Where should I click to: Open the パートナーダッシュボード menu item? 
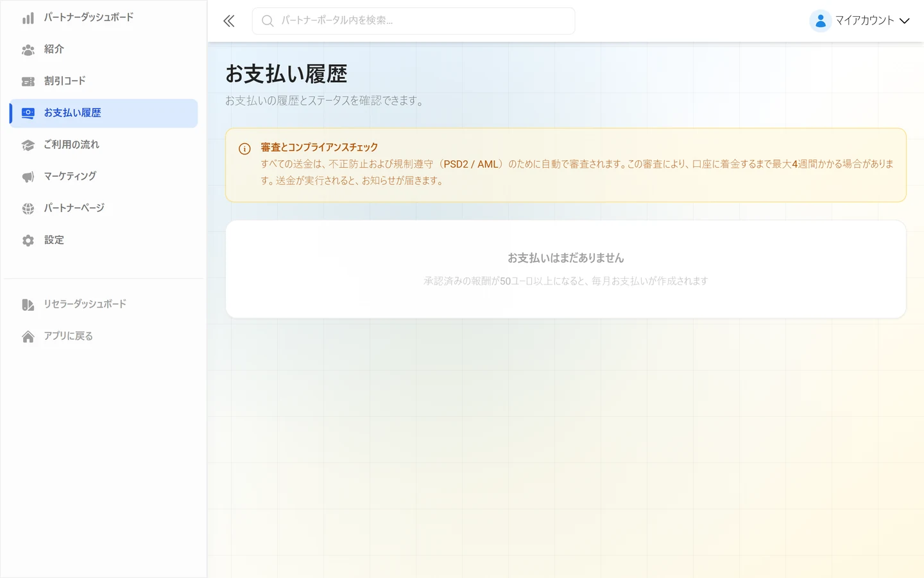(x=103, y=17)
